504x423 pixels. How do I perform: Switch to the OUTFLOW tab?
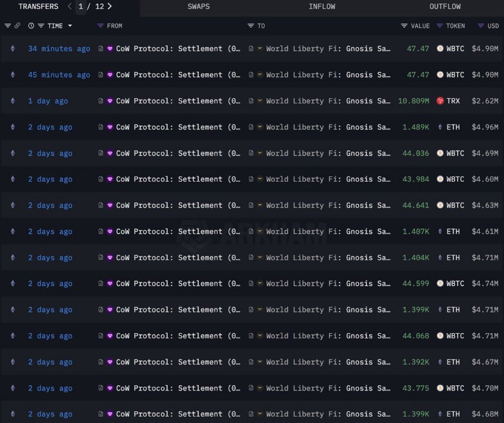point(445,6)
